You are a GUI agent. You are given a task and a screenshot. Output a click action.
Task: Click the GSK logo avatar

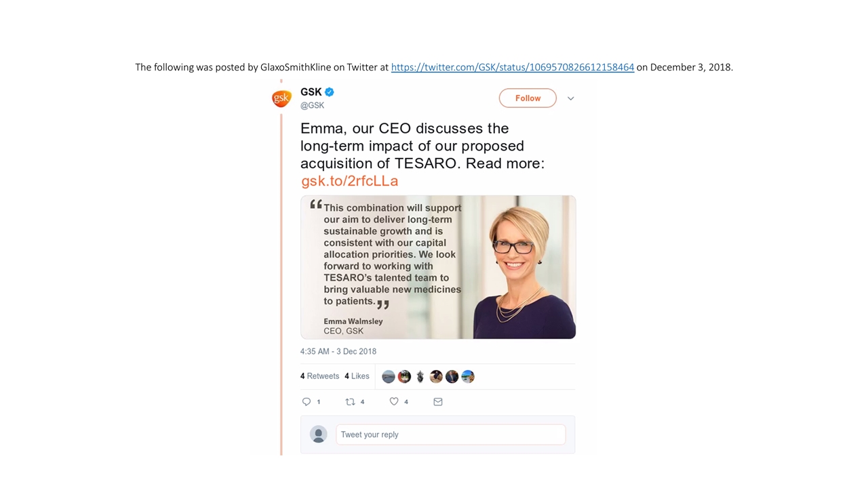(x=281, y=98)
